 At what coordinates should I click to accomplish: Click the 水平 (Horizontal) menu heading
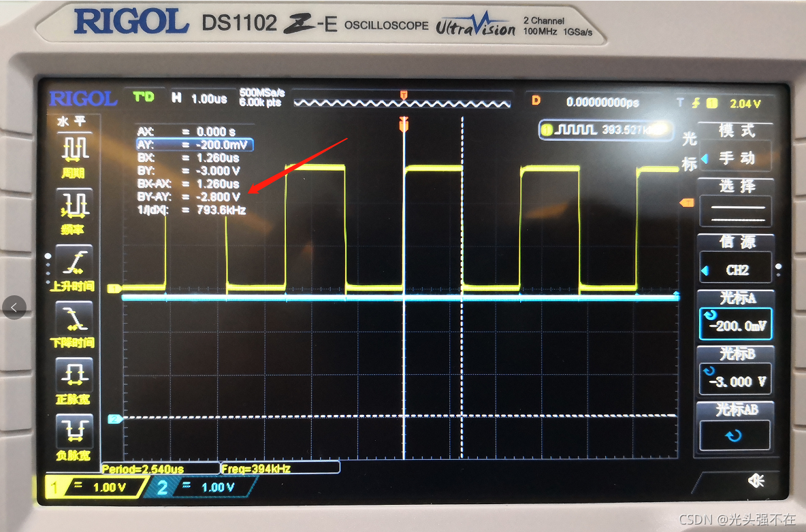click(71, 121)
